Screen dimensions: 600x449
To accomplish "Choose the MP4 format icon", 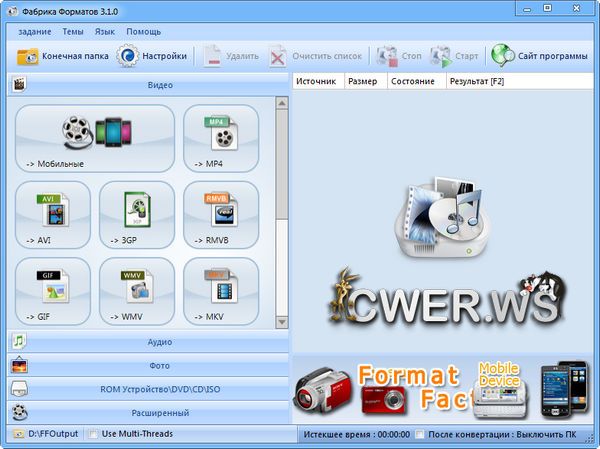I will pyautogui.click(x=221, y=138).
